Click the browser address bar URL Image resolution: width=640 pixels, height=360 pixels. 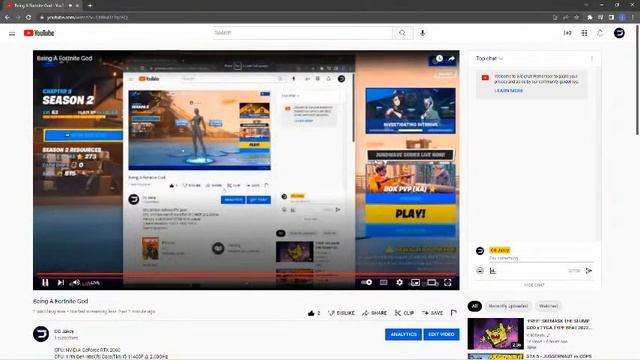click(x=87, y=18)
